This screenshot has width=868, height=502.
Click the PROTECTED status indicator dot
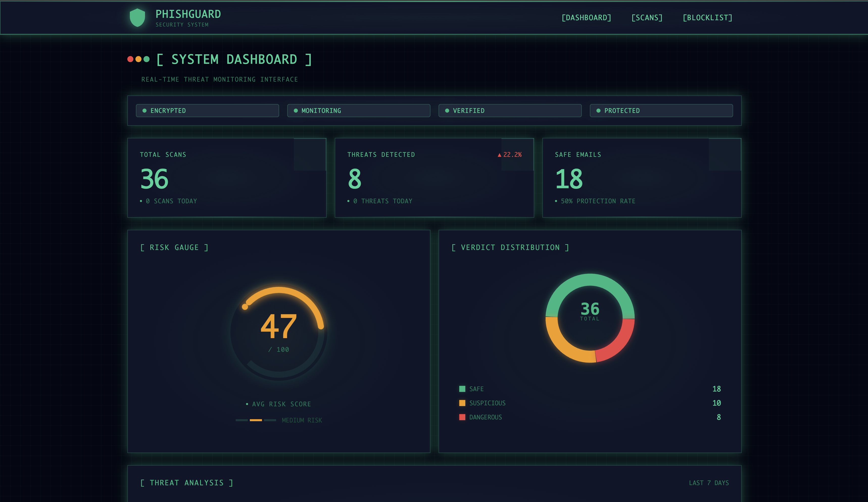598,111
